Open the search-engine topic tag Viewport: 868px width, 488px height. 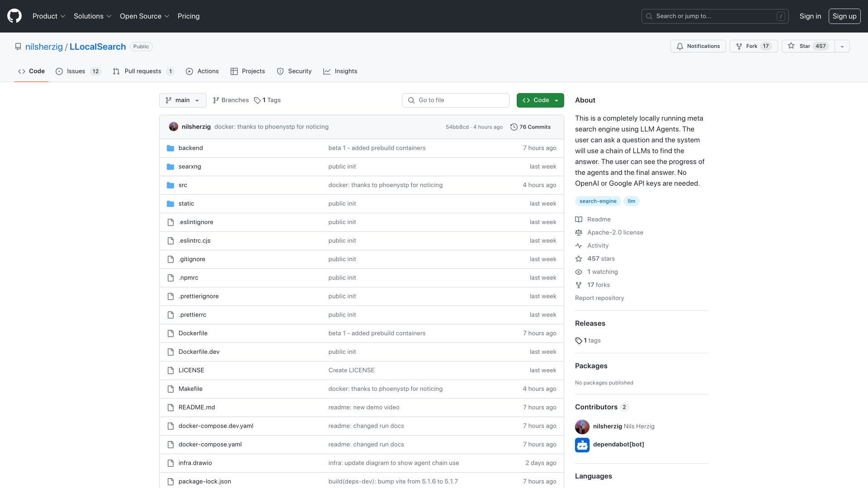click(x=598, y=202)
